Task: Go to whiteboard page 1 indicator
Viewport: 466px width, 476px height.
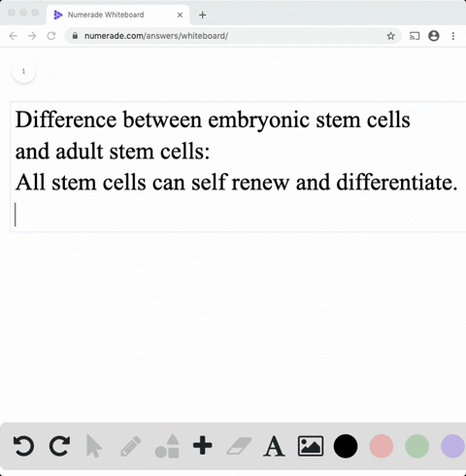Action: 23,71
